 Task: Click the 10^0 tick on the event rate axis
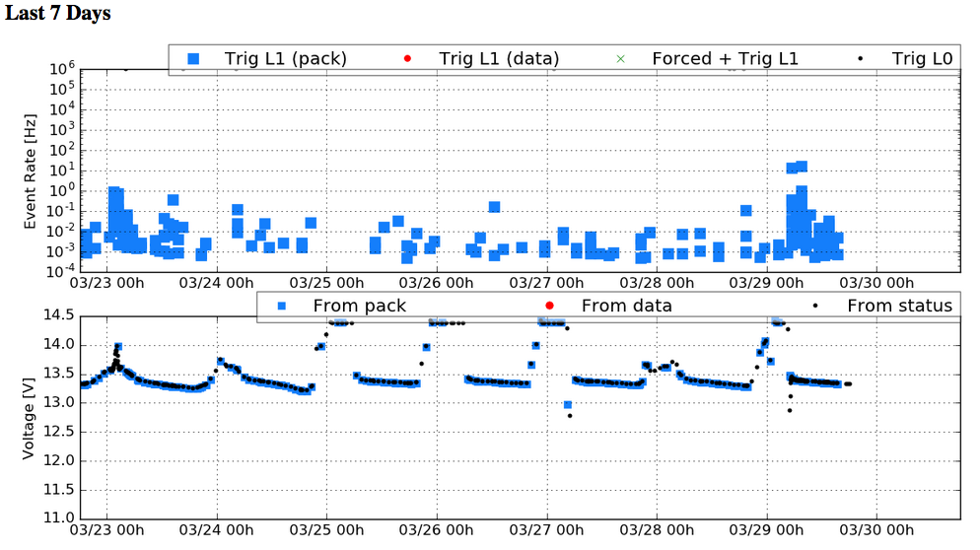click(62, 190)
